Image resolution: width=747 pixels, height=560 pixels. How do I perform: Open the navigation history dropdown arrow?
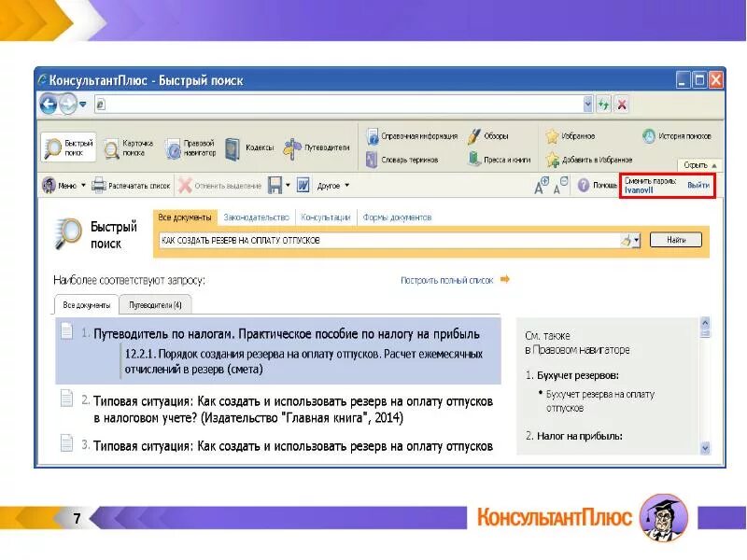pyautogui.click(x=83, y=105)
